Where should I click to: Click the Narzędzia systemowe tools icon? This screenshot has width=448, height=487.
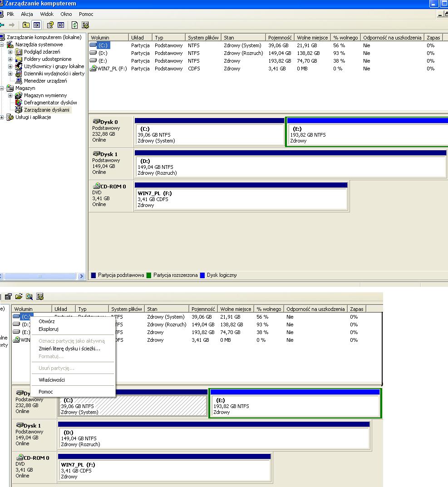point(10,44)
